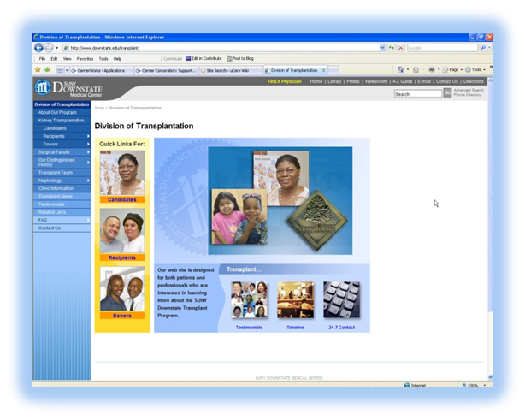
Task: Switch to Cerner Corporation: Support tab
Action: click(167, 71)
